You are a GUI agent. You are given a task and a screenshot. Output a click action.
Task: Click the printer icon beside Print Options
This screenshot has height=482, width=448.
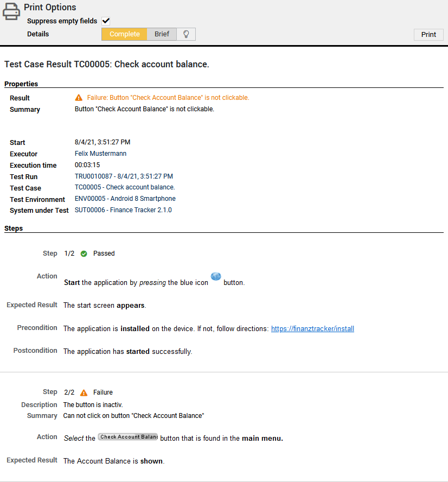pyautogui.click(x=11, y=11)
